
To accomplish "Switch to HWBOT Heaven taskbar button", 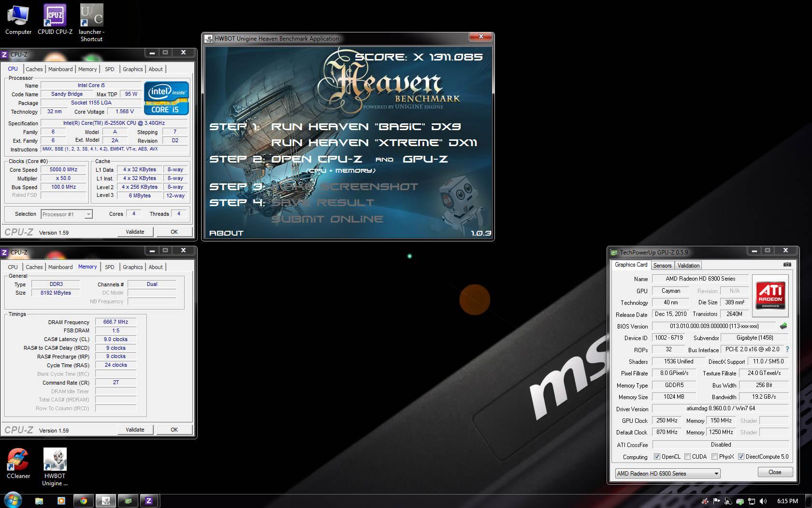I will click(106, 501).
